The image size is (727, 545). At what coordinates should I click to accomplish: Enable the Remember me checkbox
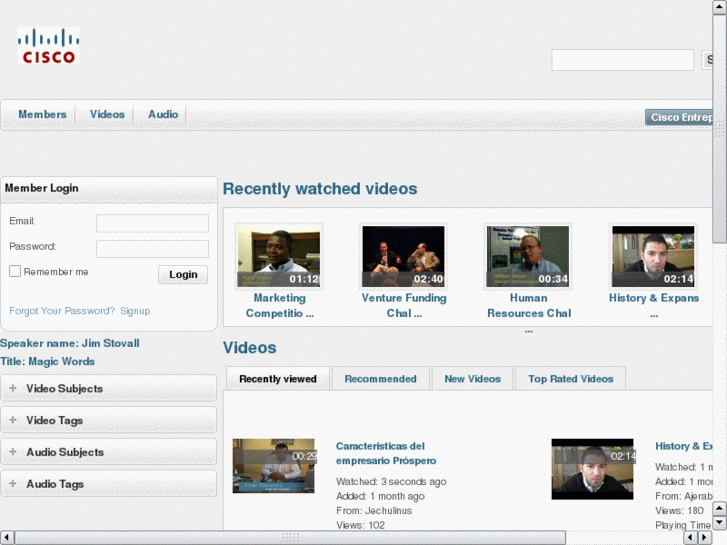pyautogui.click(x=15, y=271)
